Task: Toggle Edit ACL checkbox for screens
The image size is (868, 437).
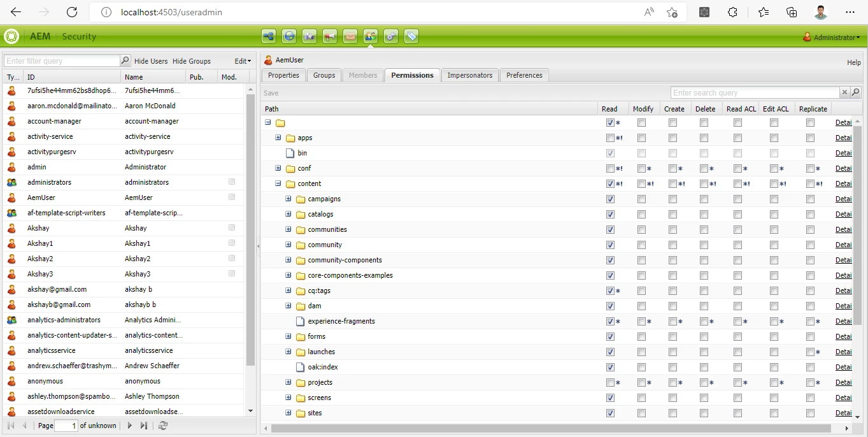Action: pos(774,398)
